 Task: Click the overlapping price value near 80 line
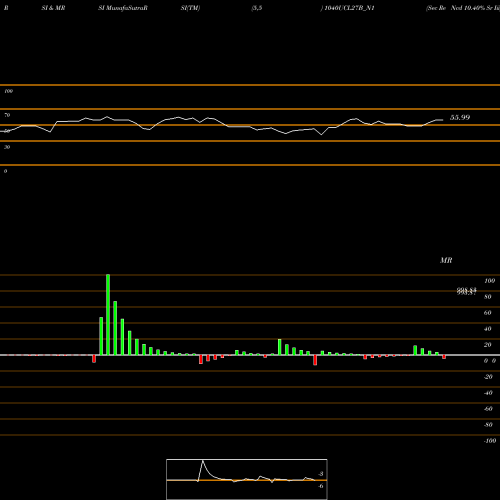pyautogui.click(x=467, y=291)
